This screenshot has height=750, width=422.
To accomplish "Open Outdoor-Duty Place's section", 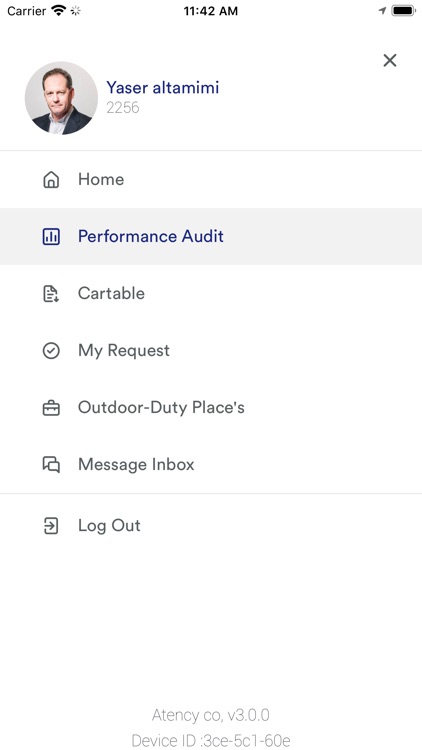I will pyautogui.click(x=211, y=408).
